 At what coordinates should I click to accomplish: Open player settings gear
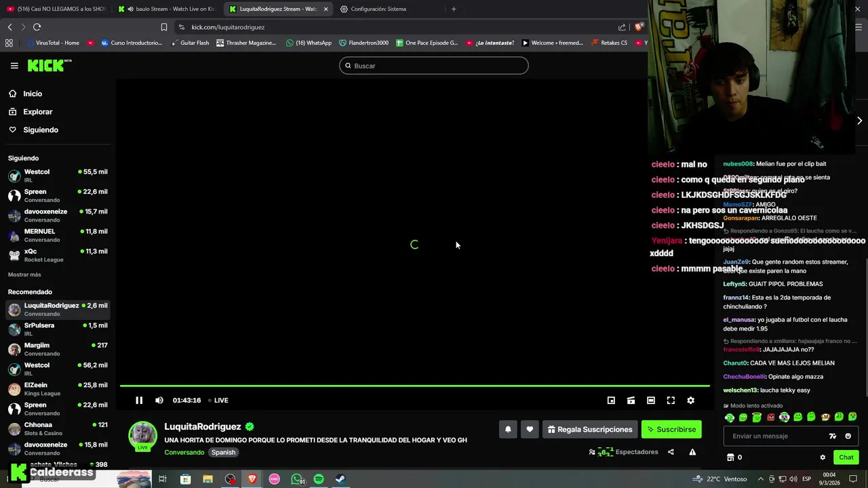click(x=690, y=401)
